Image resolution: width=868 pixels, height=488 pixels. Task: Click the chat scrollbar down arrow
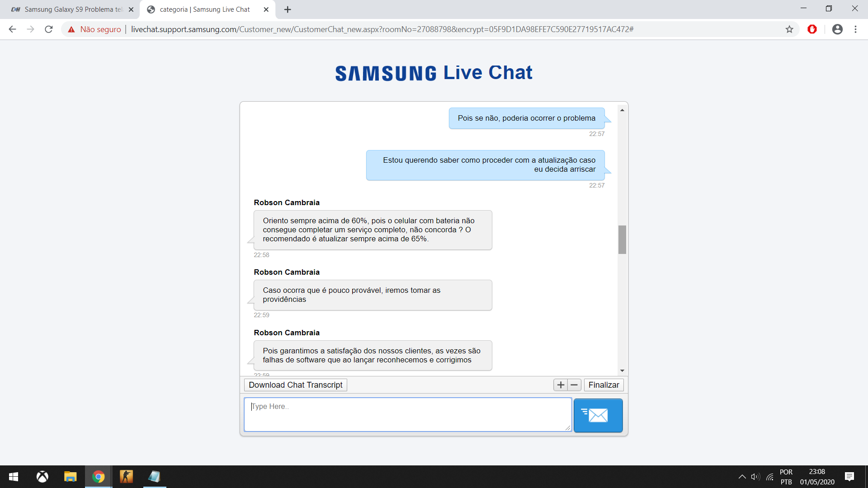[622, 371]
